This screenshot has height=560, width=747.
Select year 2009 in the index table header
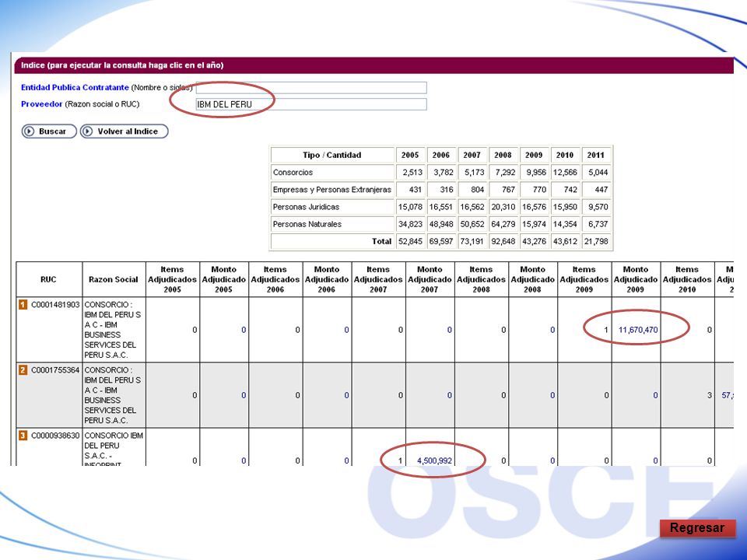point(534,156)
